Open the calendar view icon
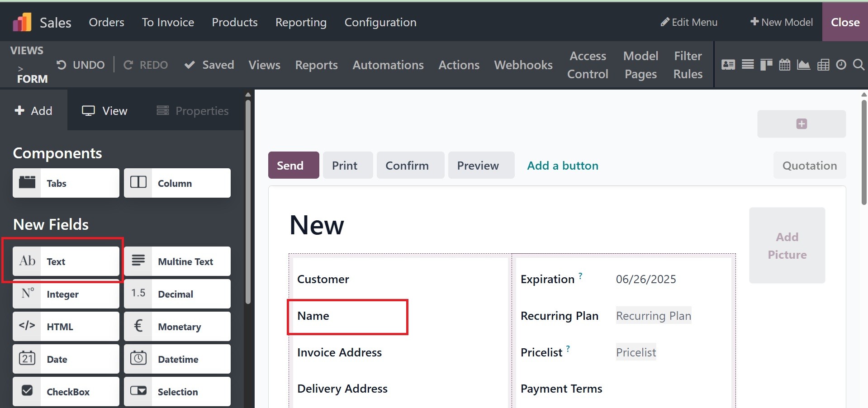The height and width of the screenshot is (408, 868). click(785, 65)
